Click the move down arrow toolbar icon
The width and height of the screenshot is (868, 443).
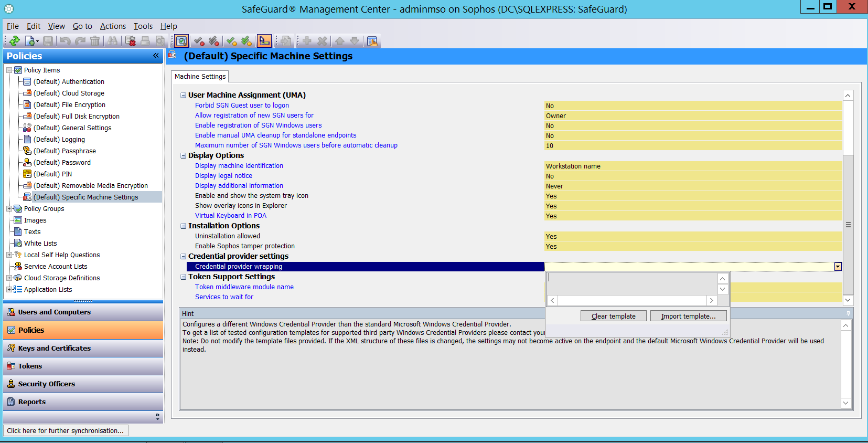point(355,41)
